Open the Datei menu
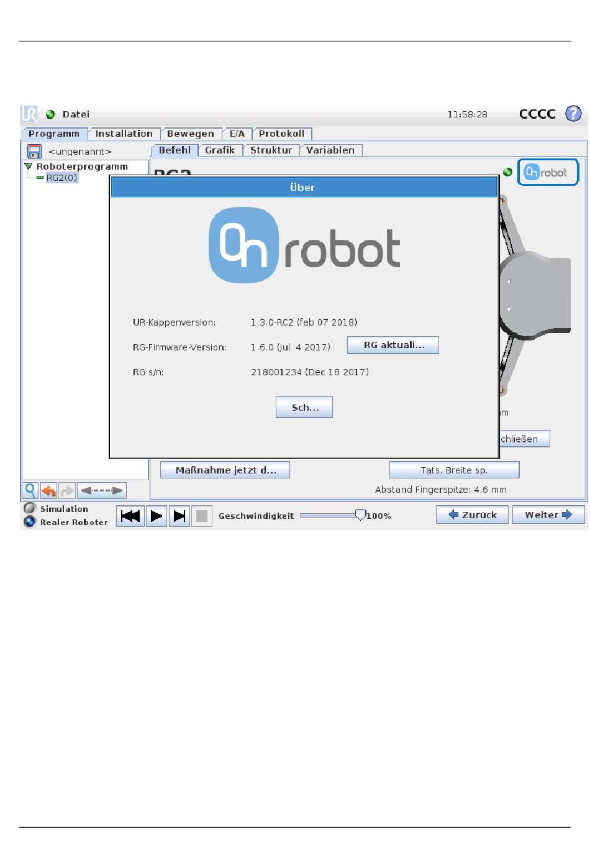Screen dimensions: 590x868 [x=76, y=114]
